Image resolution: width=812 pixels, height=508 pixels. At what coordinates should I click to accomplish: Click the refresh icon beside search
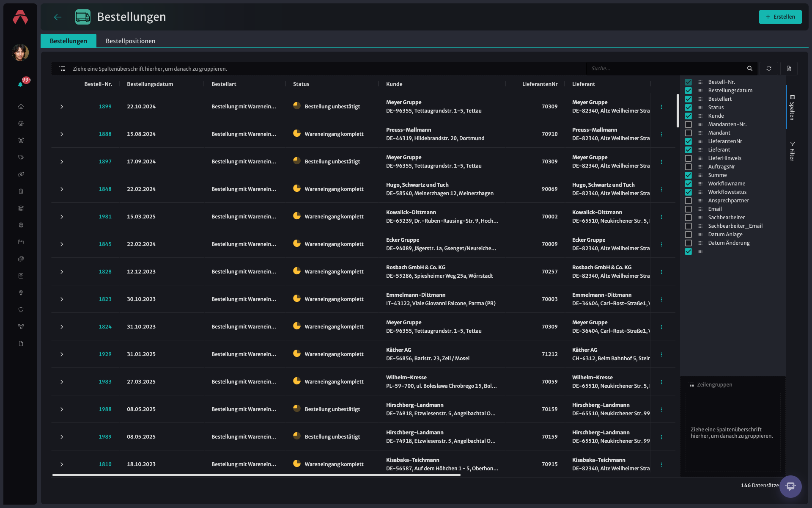click(769, 69)
